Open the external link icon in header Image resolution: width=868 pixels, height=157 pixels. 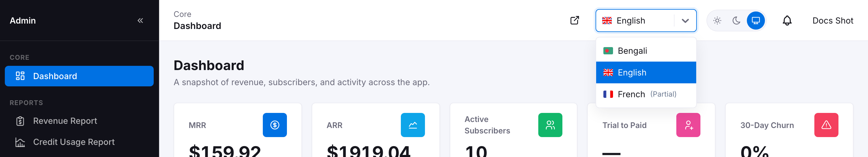[574, 21]
